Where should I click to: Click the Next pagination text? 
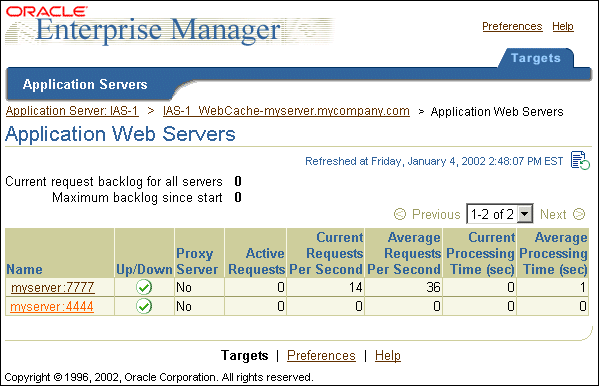tap(553, 214)
